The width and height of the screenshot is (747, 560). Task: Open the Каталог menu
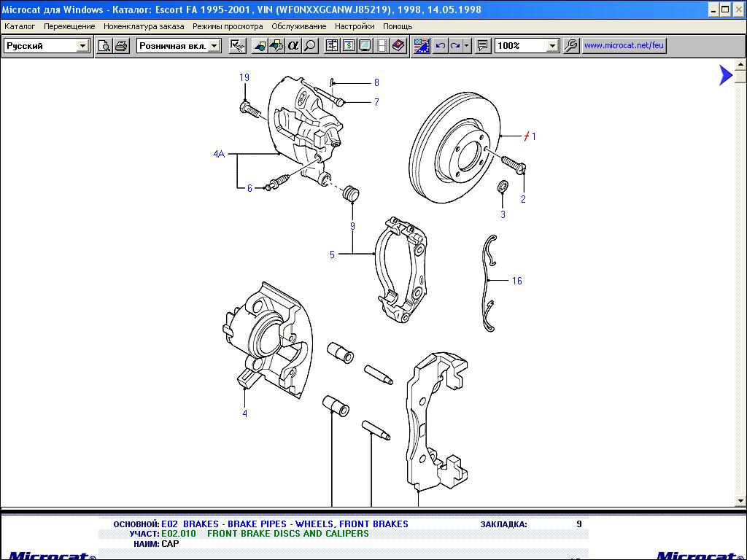(20, 26)
